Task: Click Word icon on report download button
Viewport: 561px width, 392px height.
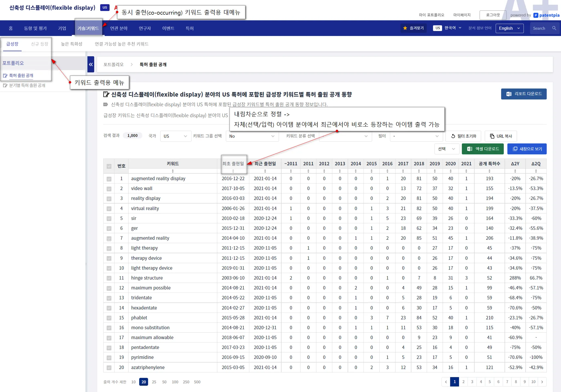Action: coord(509,94)
